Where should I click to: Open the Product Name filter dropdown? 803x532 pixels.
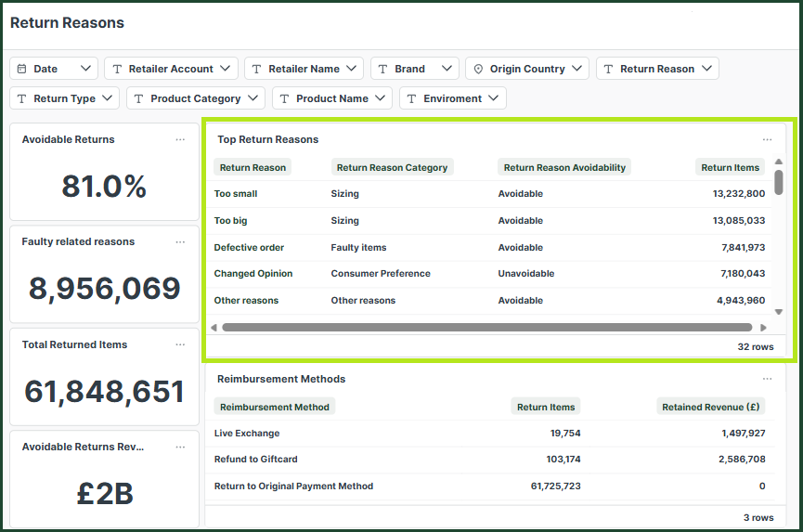click(331, 98)
